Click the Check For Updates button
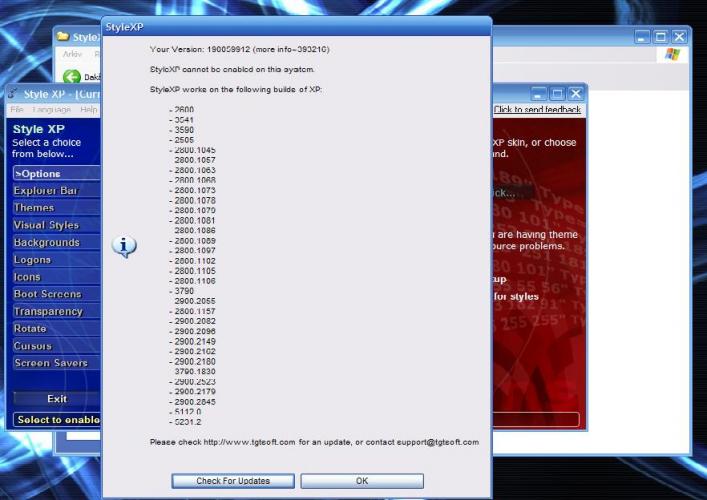This screenshot has width=707, height=500. [233, 481]
